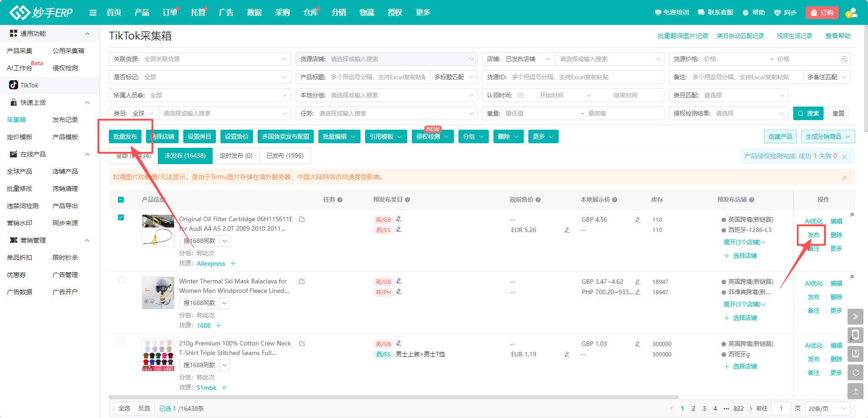Switch to 已发布 (1996) tab
Viewport: 868px width, 418px height.
pos(285,156)
